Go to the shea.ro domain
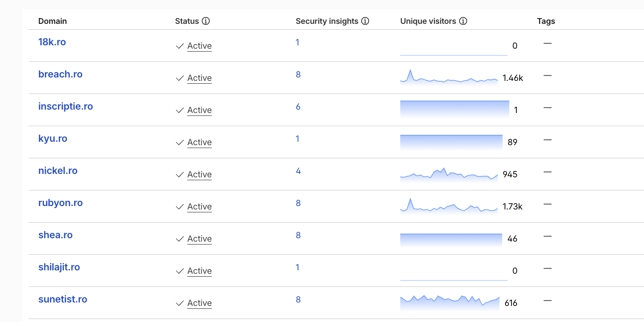644x322 pixels. [x=56, y=235]
